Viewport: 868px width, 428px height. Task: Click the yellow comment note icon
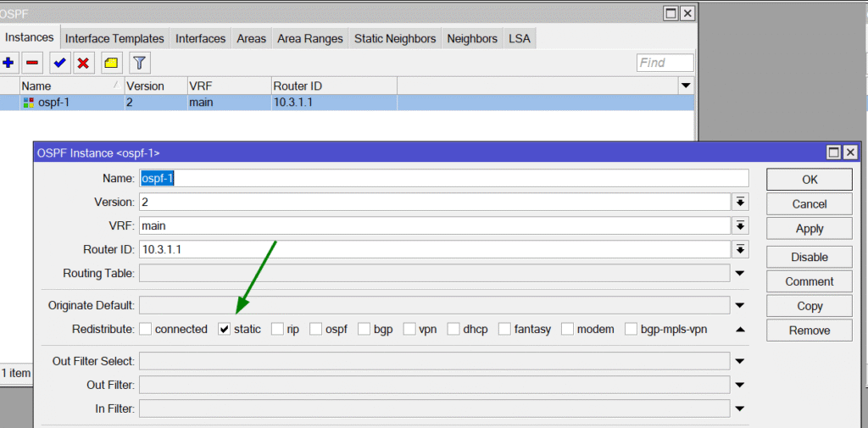pyautogui.click(x=111, y=63)
